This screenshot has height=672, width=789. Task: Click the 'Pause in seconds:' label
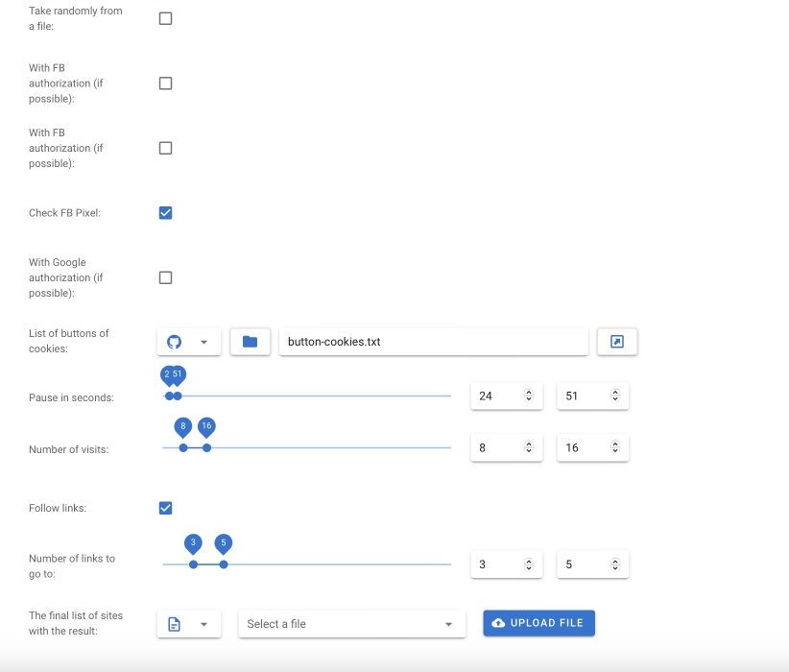pyautogui.click(x=71, y=397)
